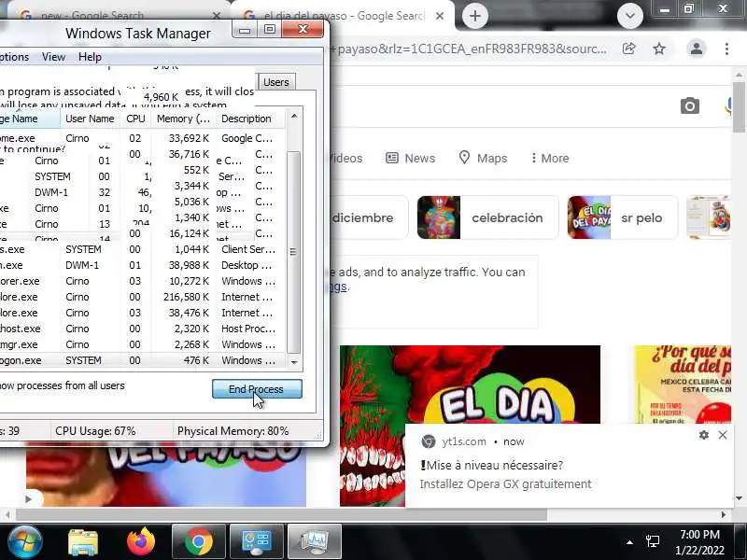Open the View menu in Task Manager

coord(53,57)
